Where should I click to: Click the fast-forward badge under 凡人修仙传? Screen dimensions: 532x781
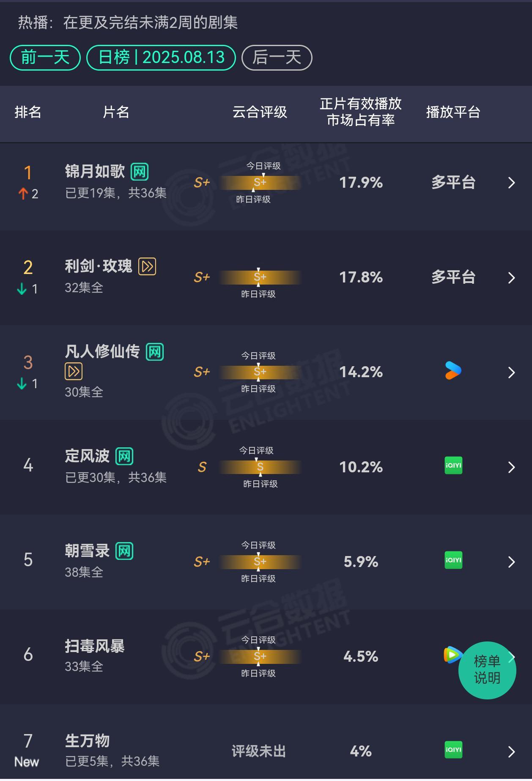(74, 371)
